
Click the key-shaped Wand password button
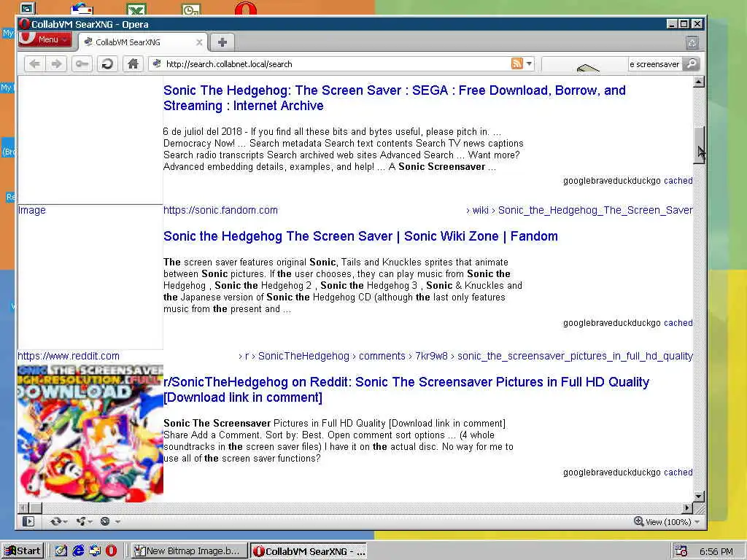[x=82, y=64]
